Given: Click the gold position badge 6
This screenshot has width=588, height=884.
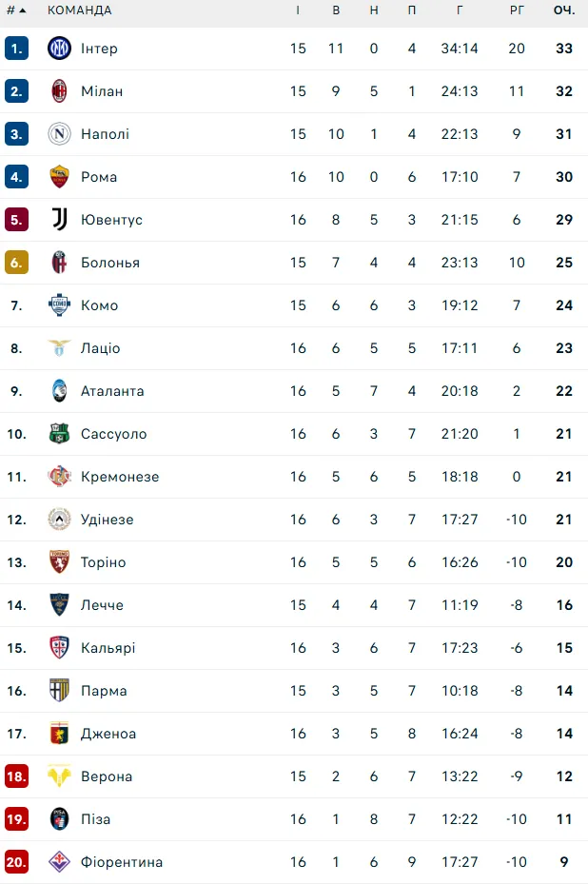Looking at the screenshot, I should [16, 263].
